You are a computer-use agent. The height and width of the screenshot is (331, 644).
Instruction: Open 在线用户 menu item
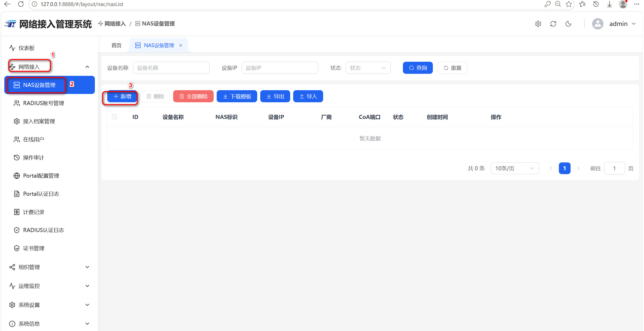point(50,139)
